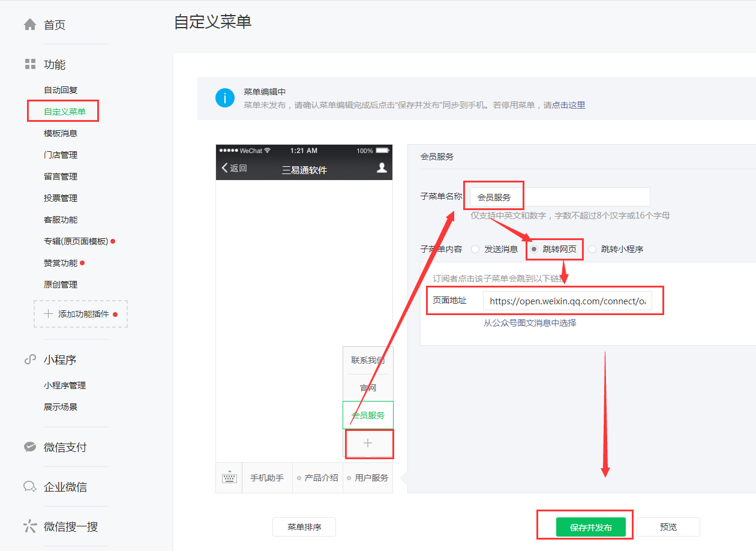Click the 保存并发布 green button
The width and height of the screenshot is (756, 551).
click(x=591, y=527)
